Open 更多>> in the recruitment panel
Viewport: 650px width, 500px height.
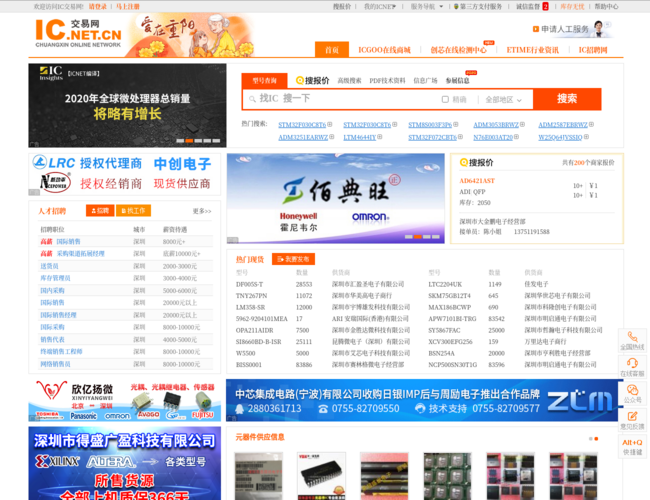(202, 211)
